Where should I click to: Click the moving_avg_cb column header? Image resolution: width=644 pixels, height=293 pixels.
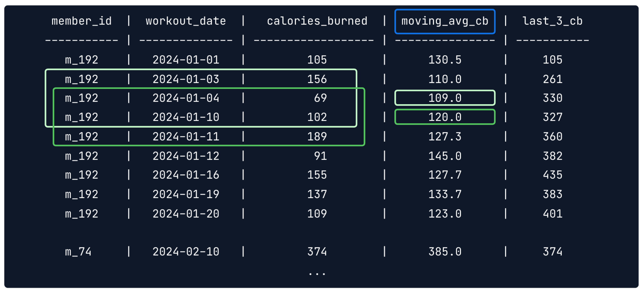tap(445, 21)
